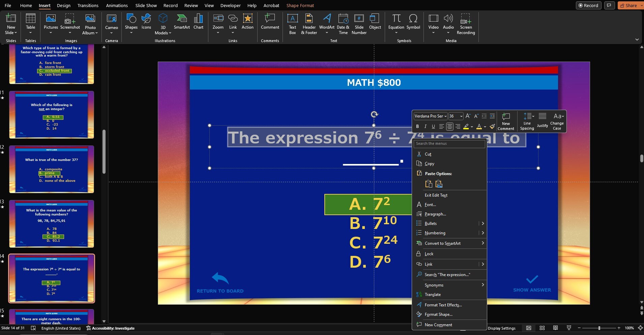The image size is (644, 335).
Task: Start a Screen Recording
Action: pyautogui.click(x=466, y=24)
